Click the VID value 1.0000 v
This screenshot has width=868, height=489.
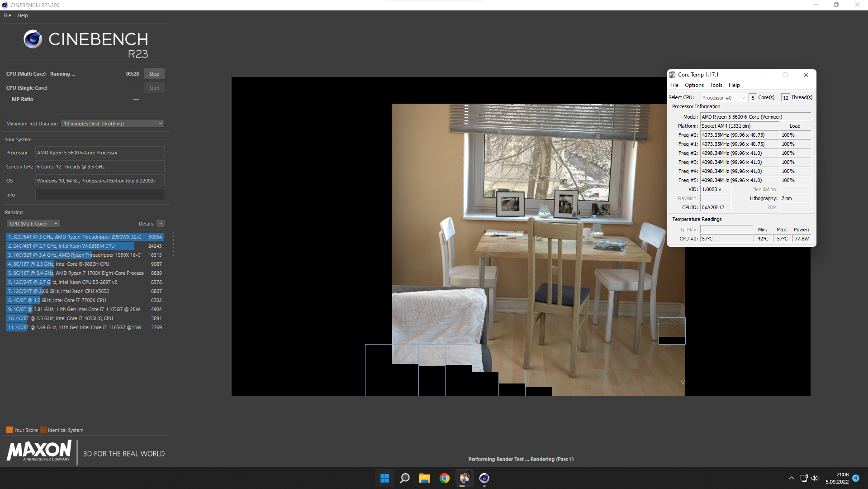coord(716,189)
